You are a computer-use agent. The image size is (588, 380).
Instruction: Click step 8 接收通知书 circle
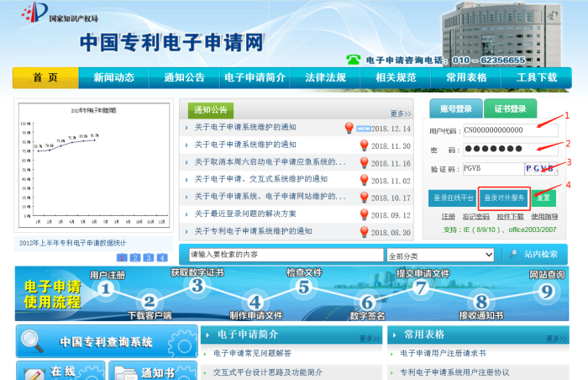click(481, 302)
